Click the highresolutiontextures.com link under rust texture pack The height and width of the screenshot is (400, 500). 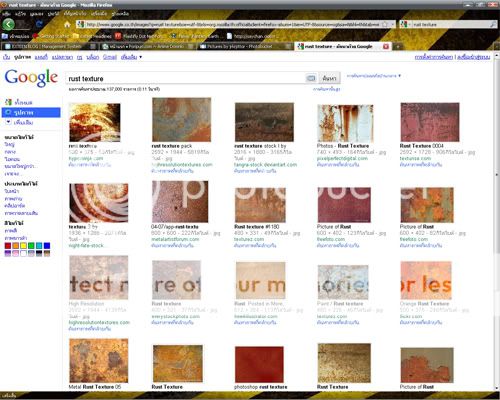tap(182, 165)
